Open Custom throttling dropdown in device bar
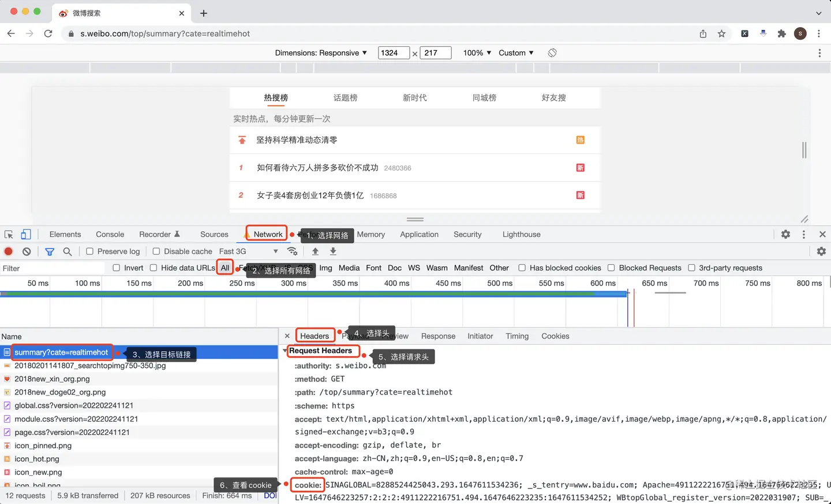This screenshot has width=831, height=504. tap(516, 52)
